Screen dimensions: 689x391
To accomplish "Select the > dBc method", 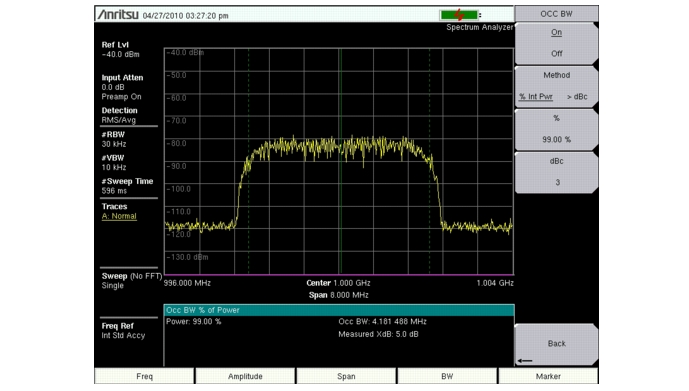I will tap(577, 97).
